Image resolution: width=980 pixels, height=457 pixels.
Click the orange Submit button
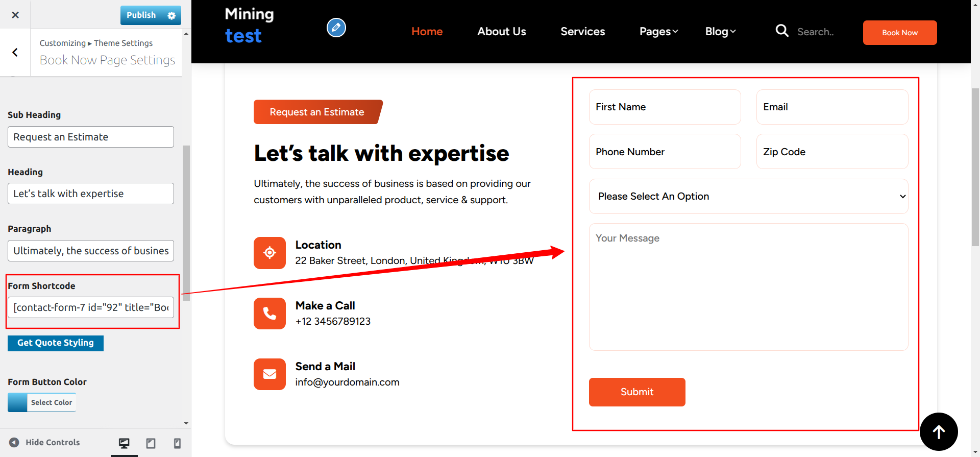click(636, 392)
